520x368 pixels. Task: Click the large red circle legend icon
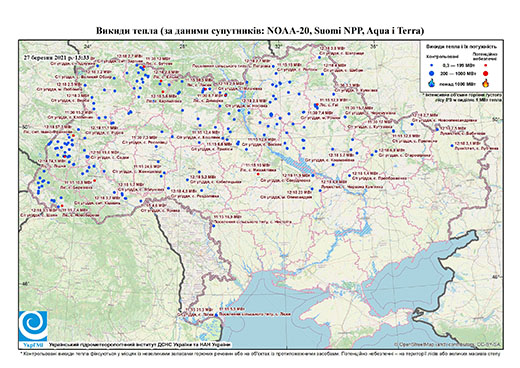486,74
